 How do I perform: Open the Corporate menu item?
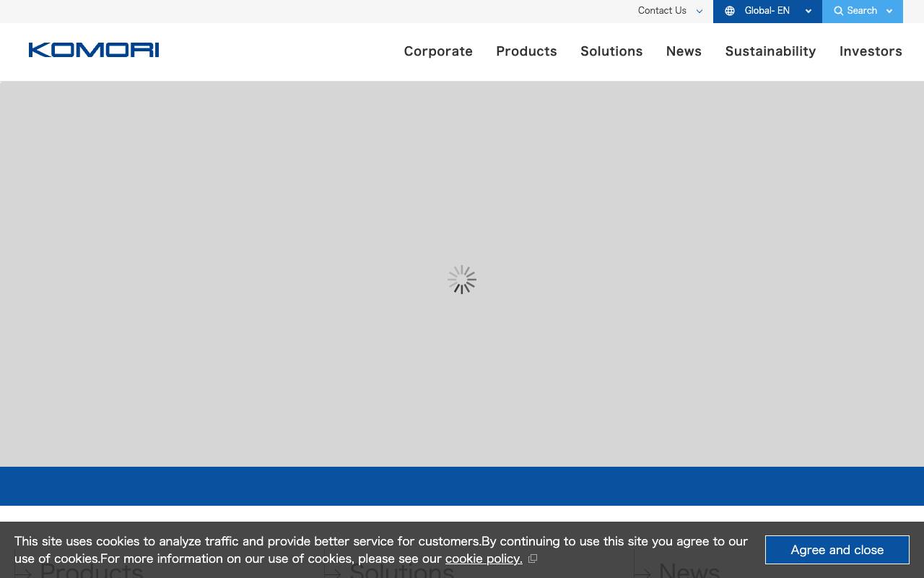point(438,51)
